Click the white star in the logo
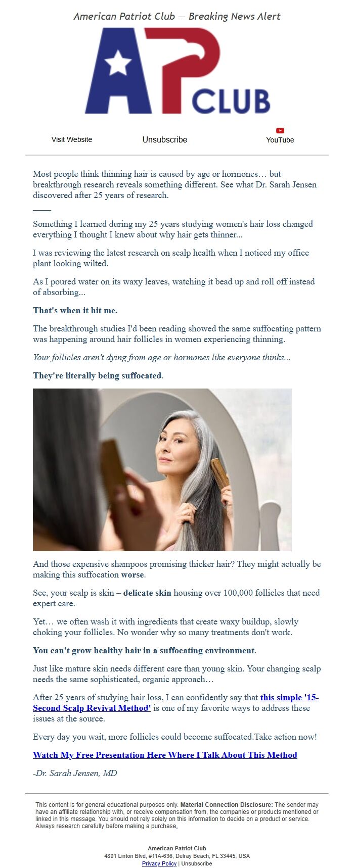354x868 pixels. (118, 63)
